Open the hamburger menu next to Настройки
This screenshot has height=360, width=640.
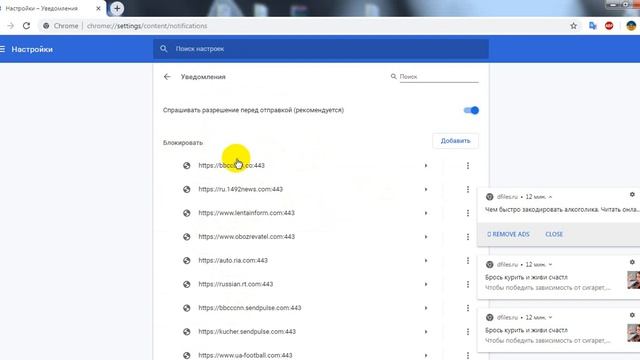2,49
